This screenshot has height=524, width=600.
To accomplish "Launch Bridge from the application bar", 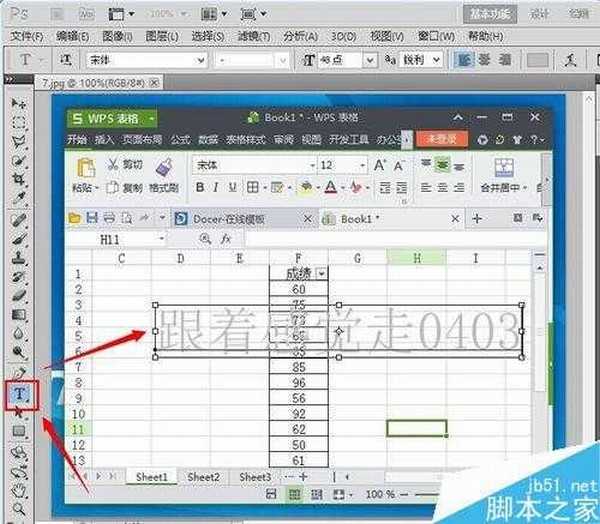I will coord(57,14).
